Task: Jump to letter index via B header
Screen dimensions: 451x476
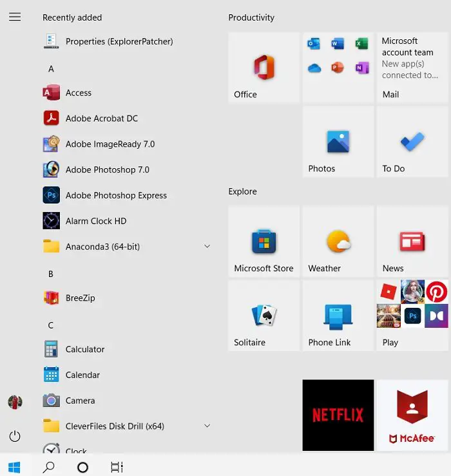Action: [x=51, y=274]
